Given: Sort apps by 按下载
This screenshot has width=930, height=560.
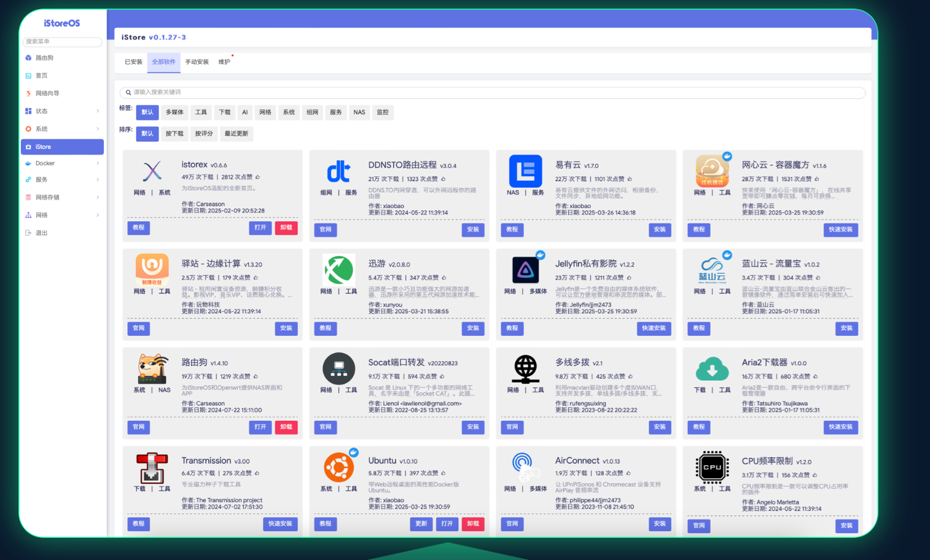Looking at the screenshot, I should tap(174, 134).
